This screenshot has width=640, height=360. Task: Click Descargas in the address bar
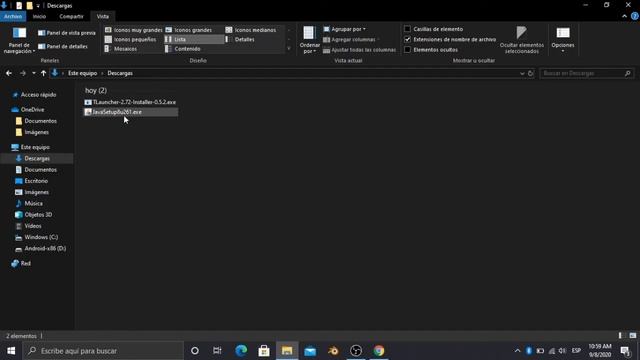120,73
